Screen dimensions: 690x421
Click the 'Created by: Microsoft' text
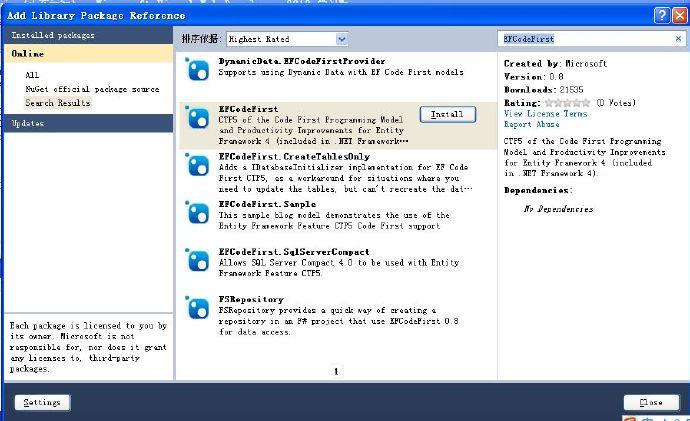pos(555,64)
